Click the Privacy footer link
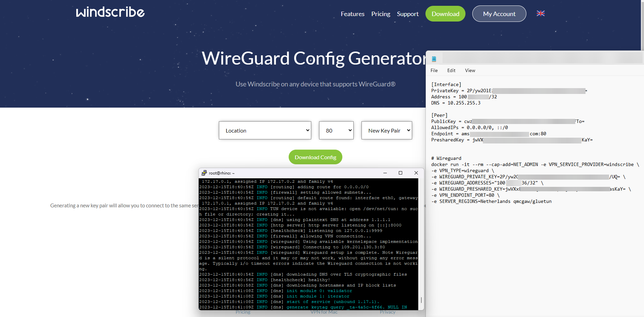This screenshot has width=644, height=317. (x=387, y=312)
